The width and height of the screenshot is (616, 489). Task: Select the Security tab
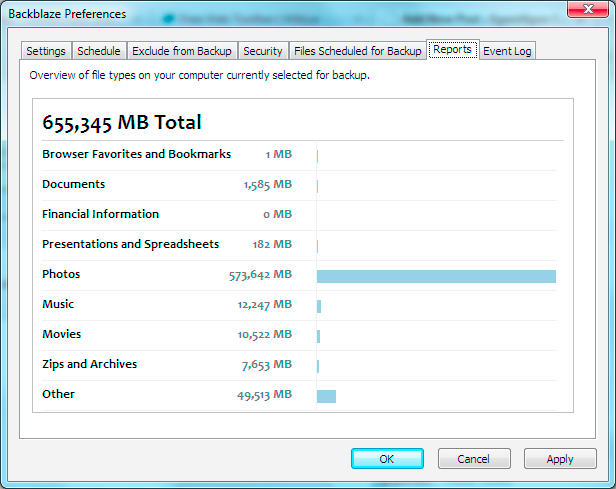(x=263, y=51)
